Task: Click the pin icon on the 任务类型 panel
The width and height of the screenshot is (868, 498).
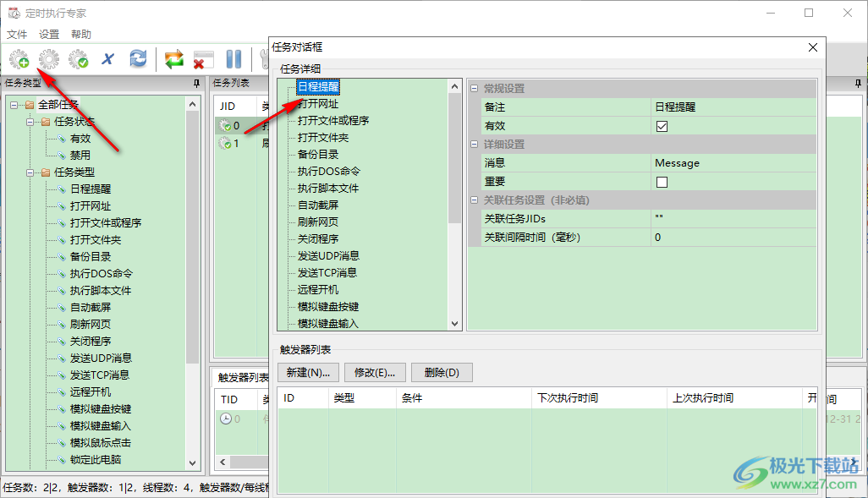Action: click(196, 84)
